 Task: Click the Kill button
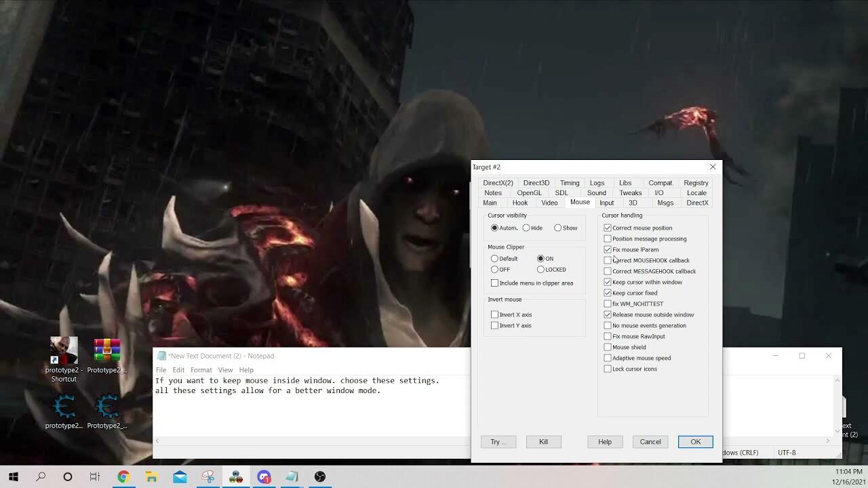point(543,442)
